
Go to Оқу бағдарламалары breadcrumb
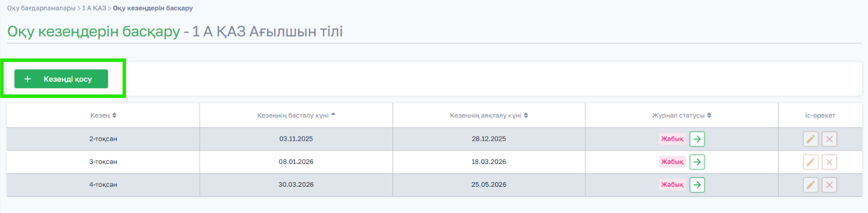41,9
